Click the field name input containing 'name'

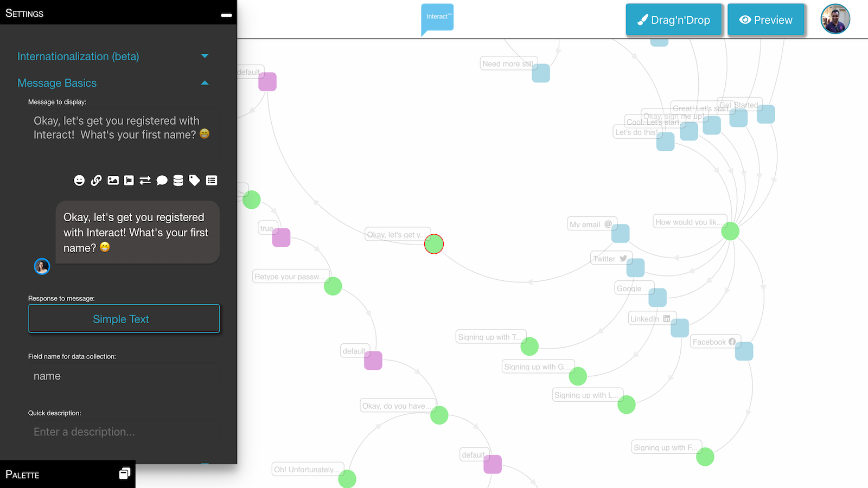tap(124, 376)
